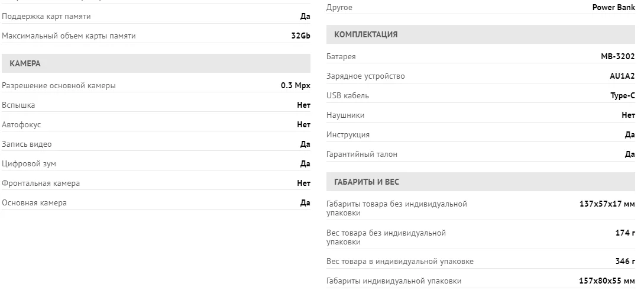The height and width of the screenshot is (293, 644).
Task: Click the Гарантийный талон row label
Action: (362, 154)
